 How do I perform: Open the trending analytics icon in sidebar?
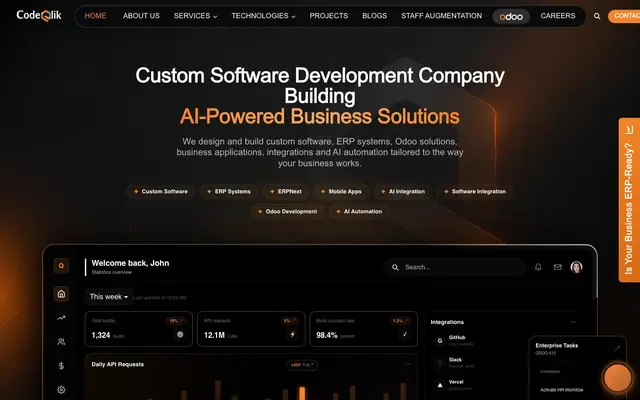tap(61, 318)
